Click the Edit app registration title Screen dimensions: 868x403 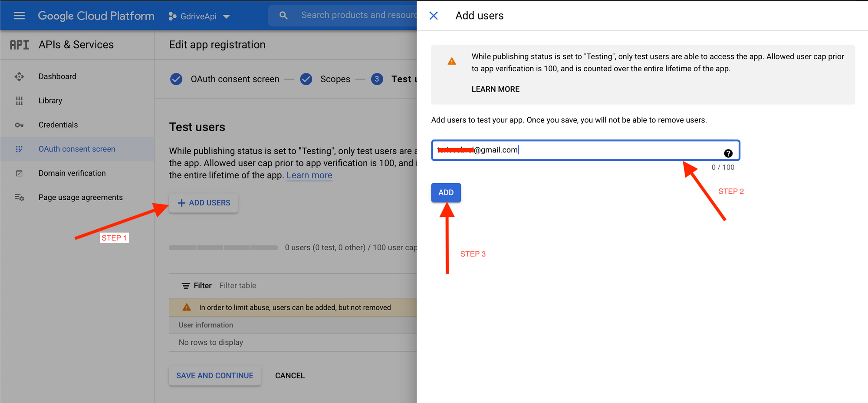point(217,45)
